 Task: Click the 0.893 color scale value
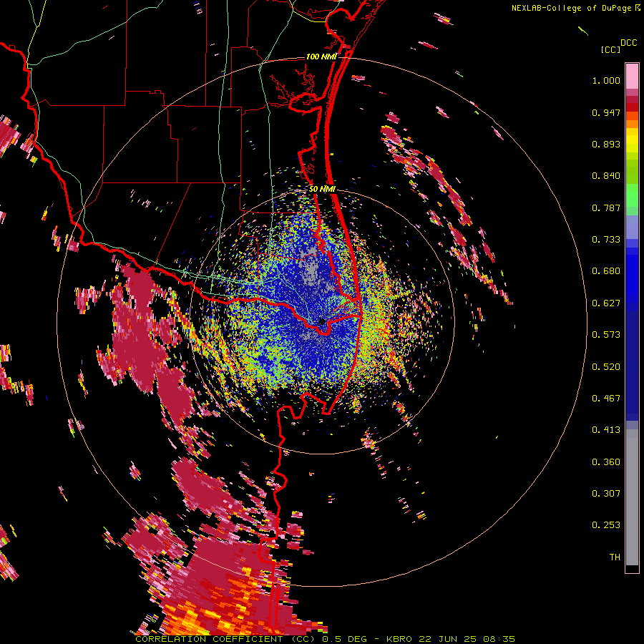coord(606,144)
